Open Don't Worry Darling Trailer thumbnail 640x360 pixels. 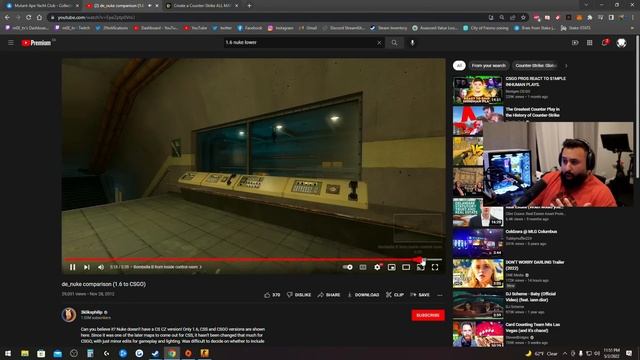pyautogui.click(x=478, y=273)
